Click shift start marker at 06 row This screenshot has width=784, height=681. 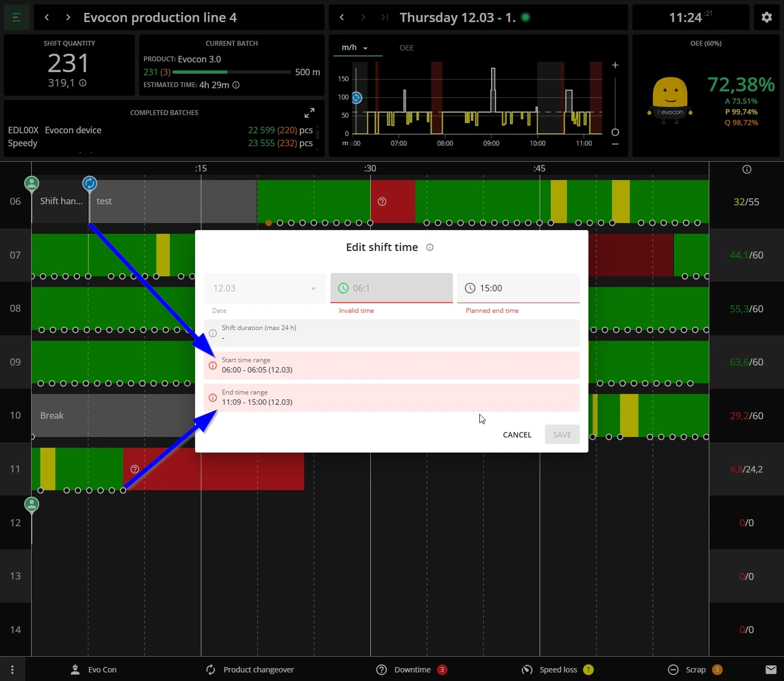(x=32, y=183)
